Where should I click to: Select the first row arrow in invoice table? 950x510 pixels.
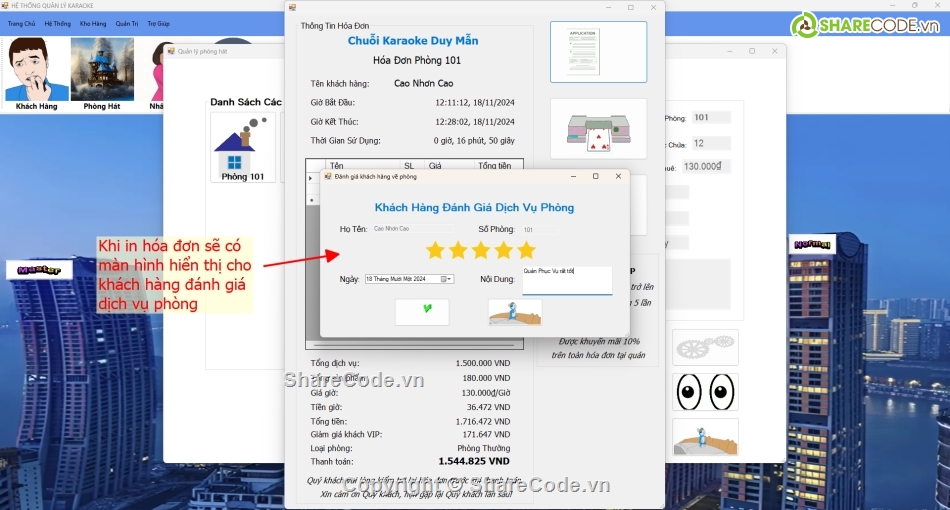tap(311, 178)
